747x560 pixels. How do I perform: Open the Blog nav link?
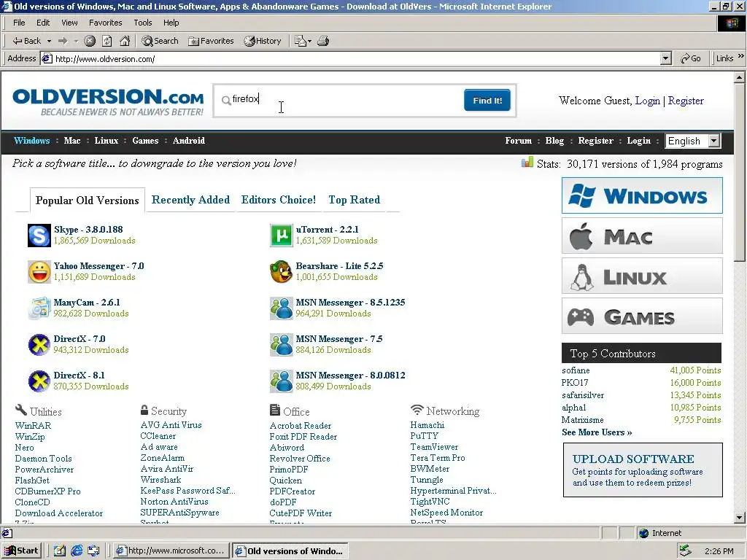pyautogui.click(x=554, y=141)
